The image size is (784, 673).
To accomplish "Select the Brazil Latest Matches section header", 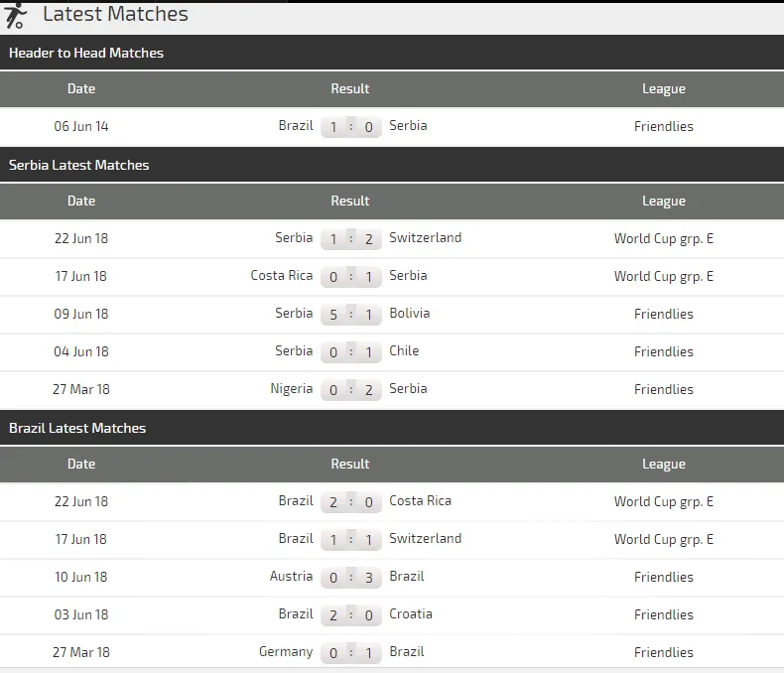I will (77, 428).
